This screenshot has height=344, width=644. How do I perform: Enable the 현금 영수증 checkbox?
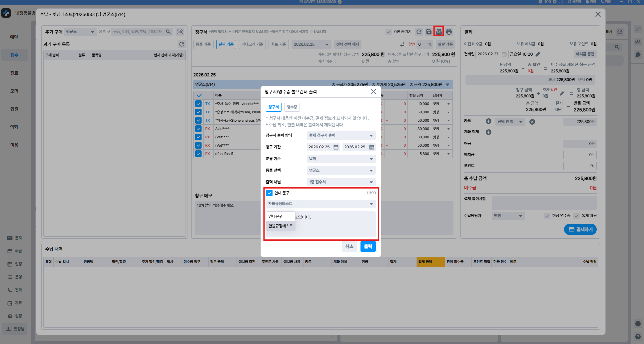click(x=547, y=216)
